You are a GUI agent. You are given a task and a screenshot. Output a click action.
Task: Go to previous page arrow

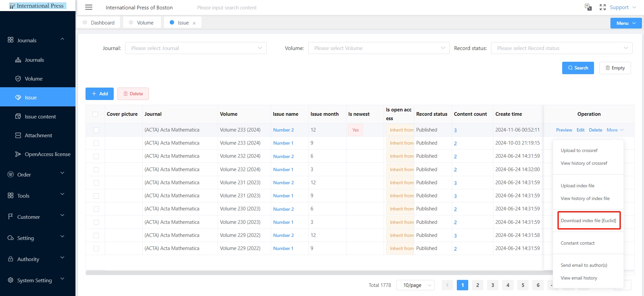coord(447,285)
